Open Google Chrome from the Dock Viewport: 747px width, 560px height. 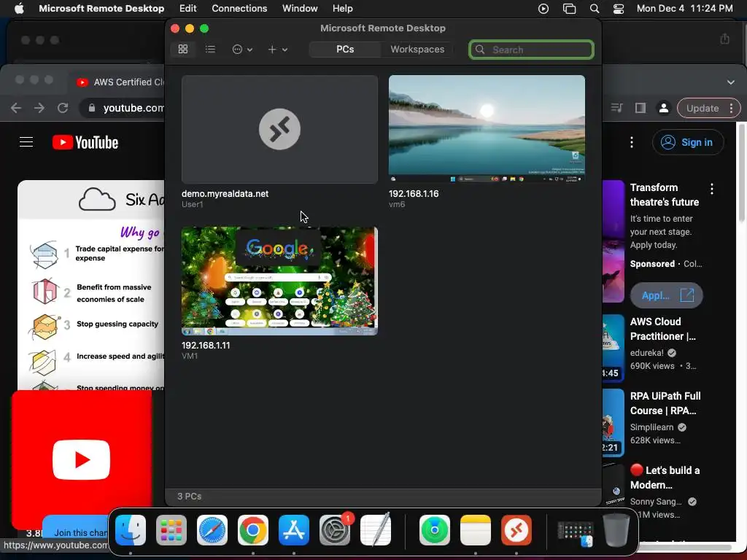pos(253,530)
